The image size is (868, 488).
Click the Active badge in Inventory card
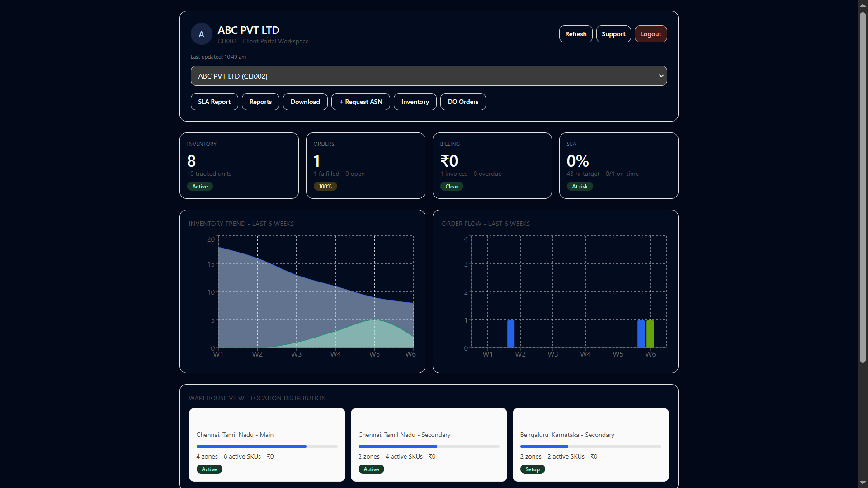(200, 186)
